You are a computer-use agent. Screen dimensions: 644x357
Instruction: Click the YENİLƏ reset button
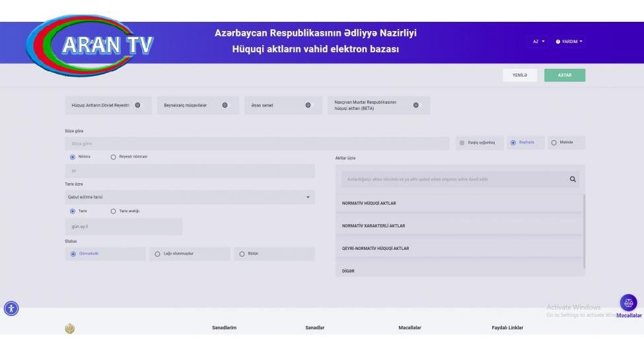click(x=520, y=75)
